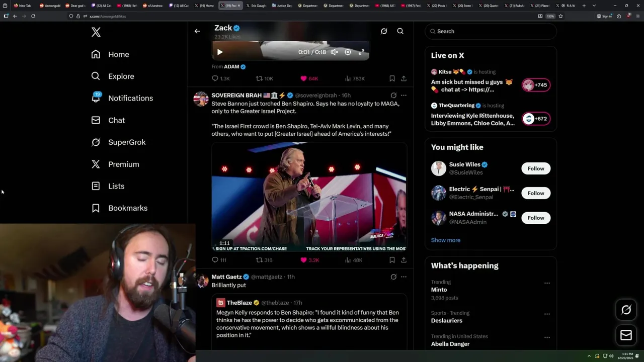Open the X logo home icon

point(96,32)
